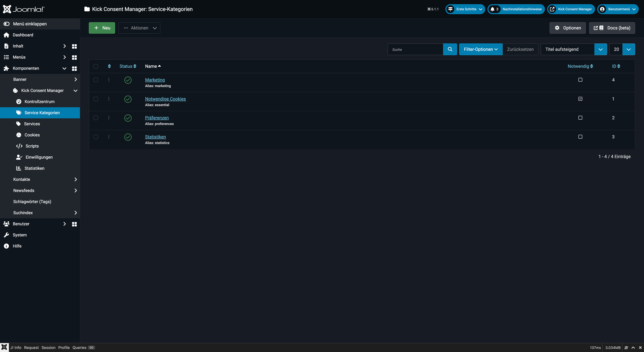Open Hilfe info icon in sidebar
This screenshot has height=352, width=644.
pyautogui.click(x=7, y=246)
